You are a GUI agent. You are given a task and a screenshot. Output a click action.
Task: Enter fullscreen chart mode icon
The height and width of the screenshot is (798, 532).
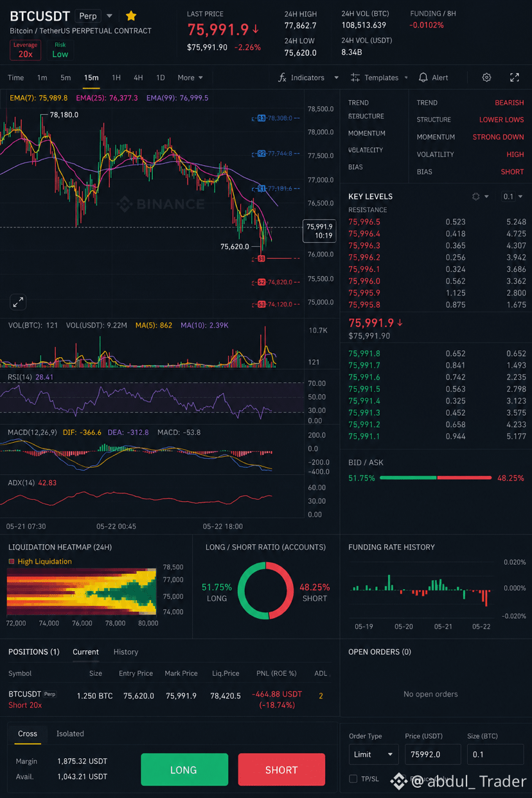click(515, 78)
